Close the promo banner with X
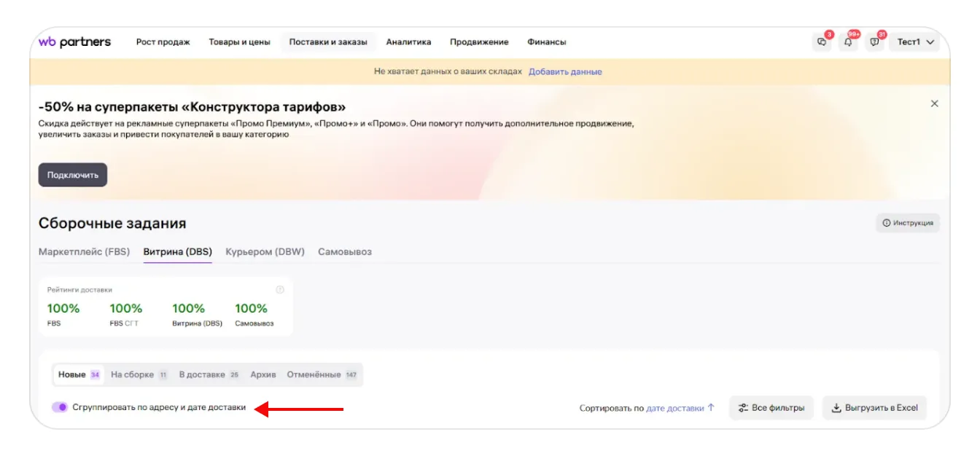The height and width of the screenshot is (456, 980). tap(934, 104)
